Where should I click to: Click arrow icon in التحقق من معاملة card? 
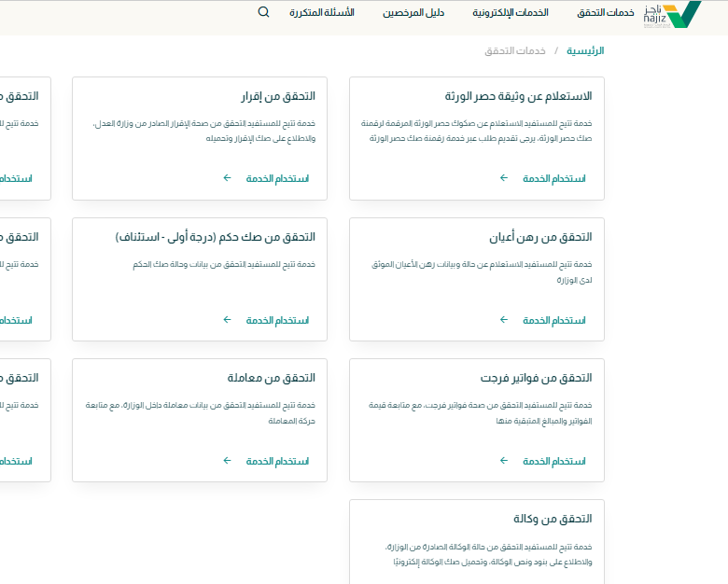227,461
